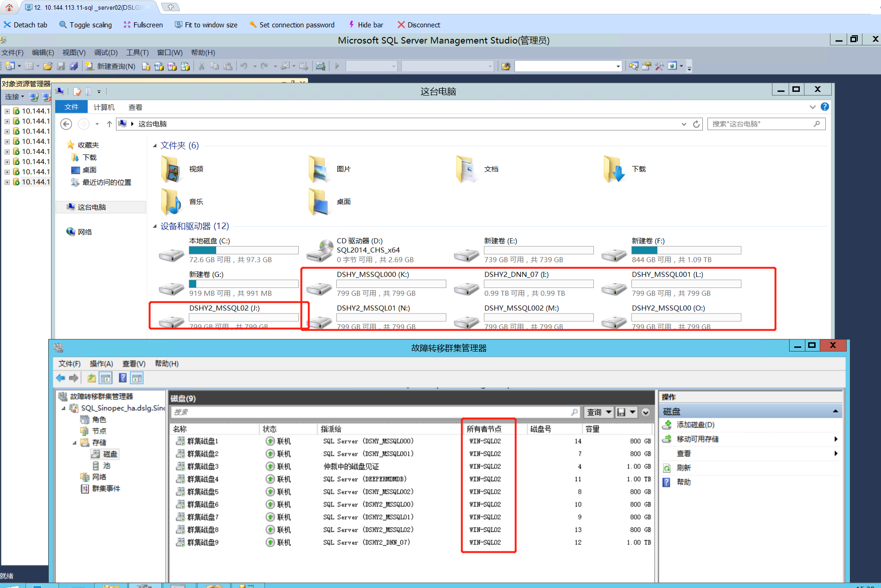The image size is (881, 588).
Task: Click refresh icon in address bar
Action: point(696,124)
